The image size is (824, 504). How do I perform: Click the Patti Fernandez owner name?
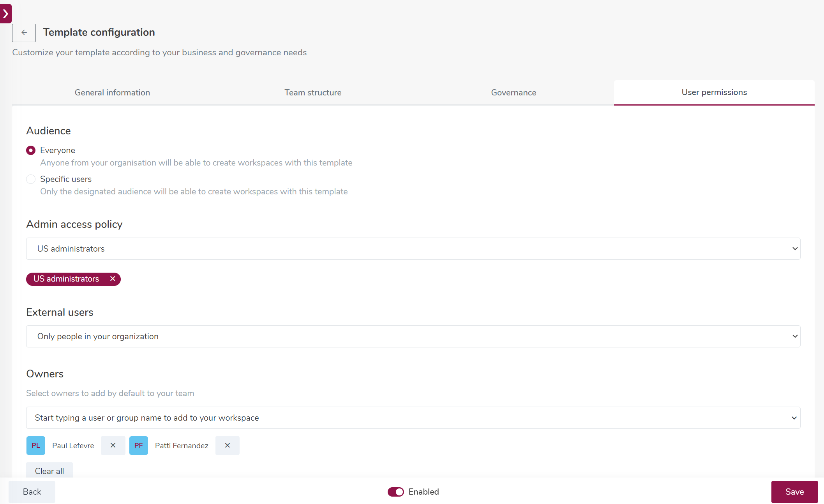182,446
